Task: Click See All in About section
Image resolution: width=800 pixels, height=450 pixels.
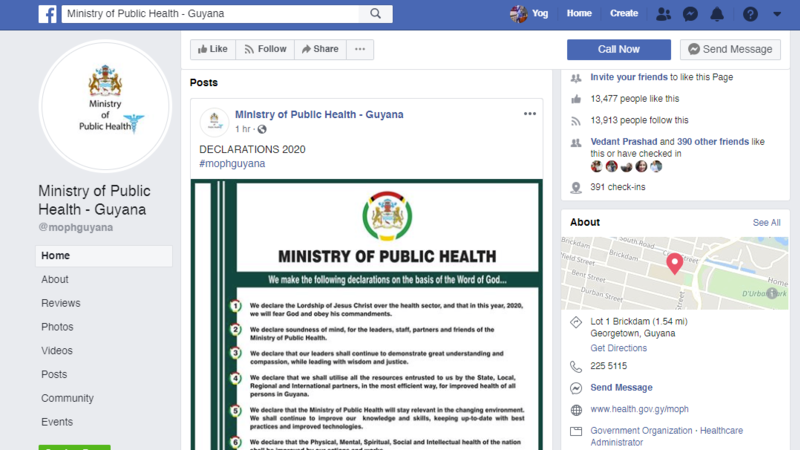Action: click(x=766, y=222)
